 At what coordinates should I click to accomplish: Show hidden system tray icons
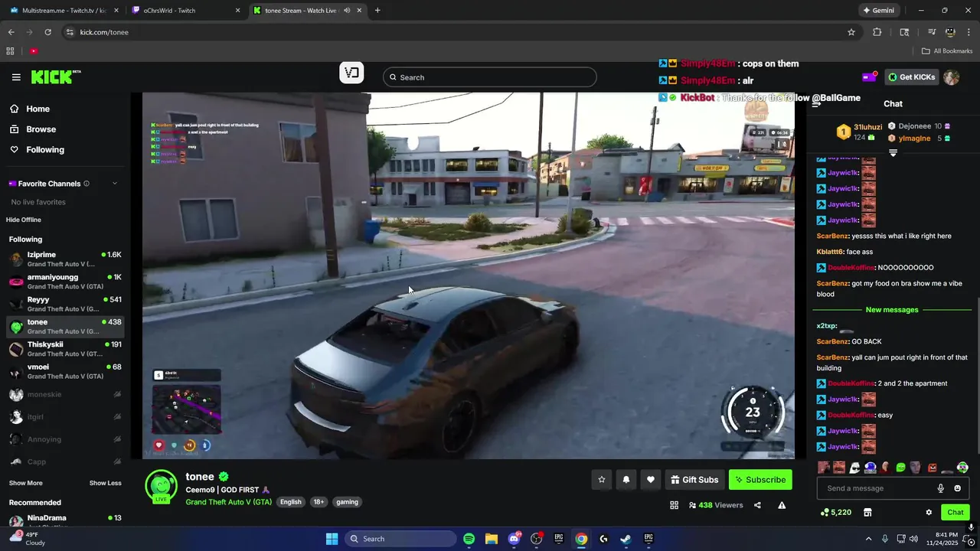pyautogui.click(x=868, y=539)
